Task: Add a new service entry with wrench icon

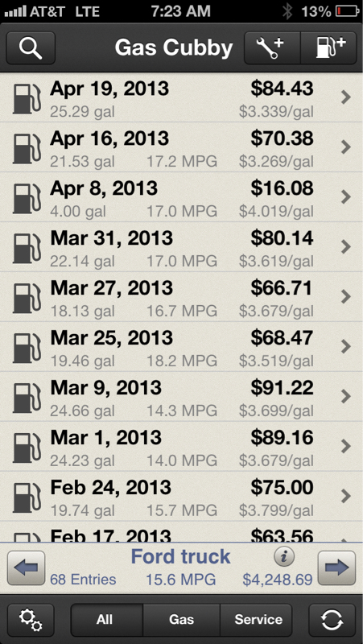Action: tap(273, 48)
